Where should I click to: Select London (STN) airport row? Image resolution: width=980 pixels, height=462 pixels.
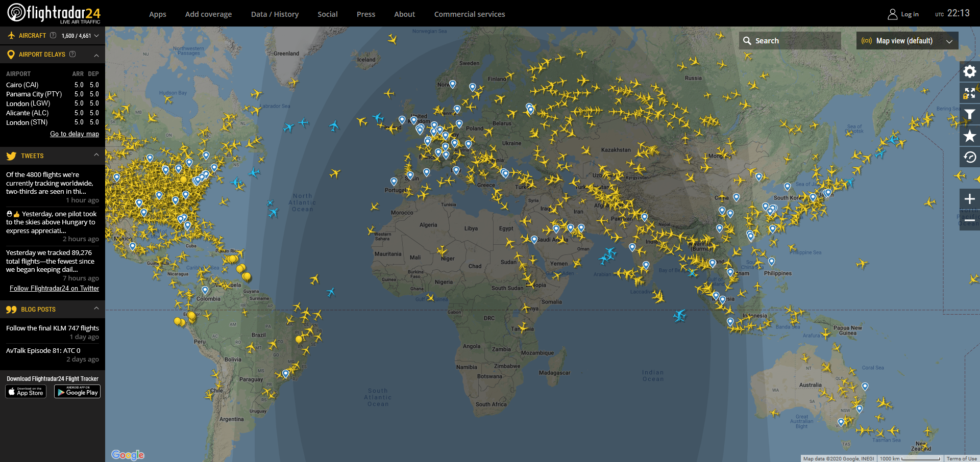(x=53, y=122)
